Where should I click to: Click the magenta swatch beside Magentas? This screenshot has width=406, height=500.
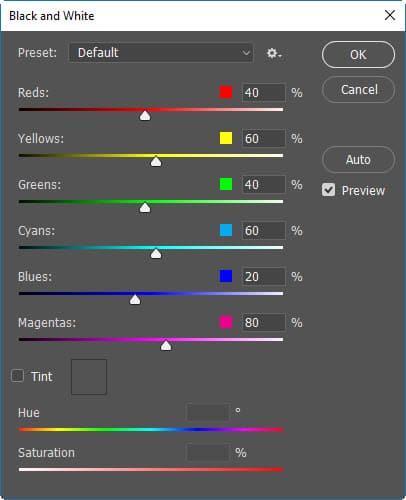[x=226, y=322]
